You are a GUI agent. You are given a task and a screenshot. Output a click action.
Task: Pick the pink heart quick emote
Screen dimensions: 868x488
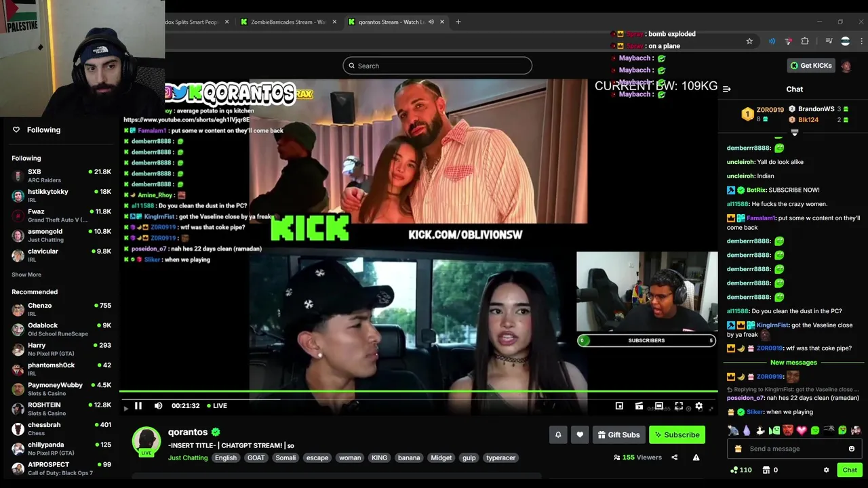click(802, 430)
